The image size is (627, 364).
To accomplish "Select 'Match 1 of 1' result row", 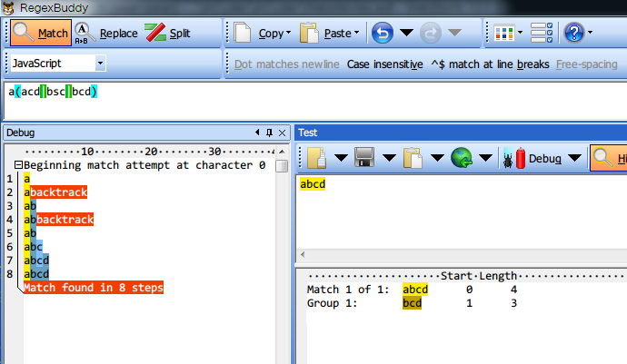I will (x=412, y=290).
